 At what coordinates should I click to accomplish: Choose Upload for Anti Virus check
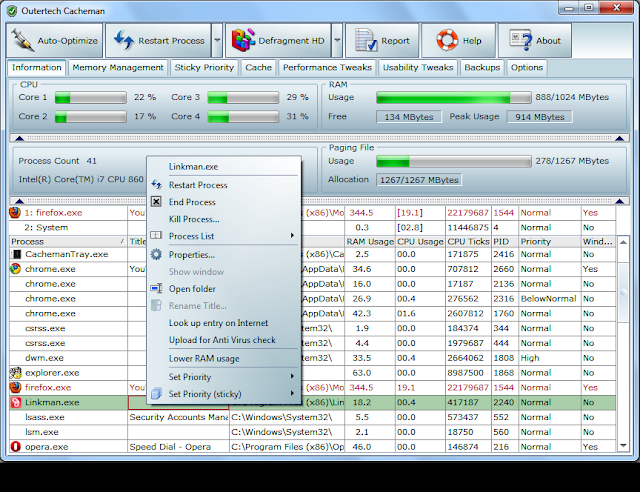[222, 340]
